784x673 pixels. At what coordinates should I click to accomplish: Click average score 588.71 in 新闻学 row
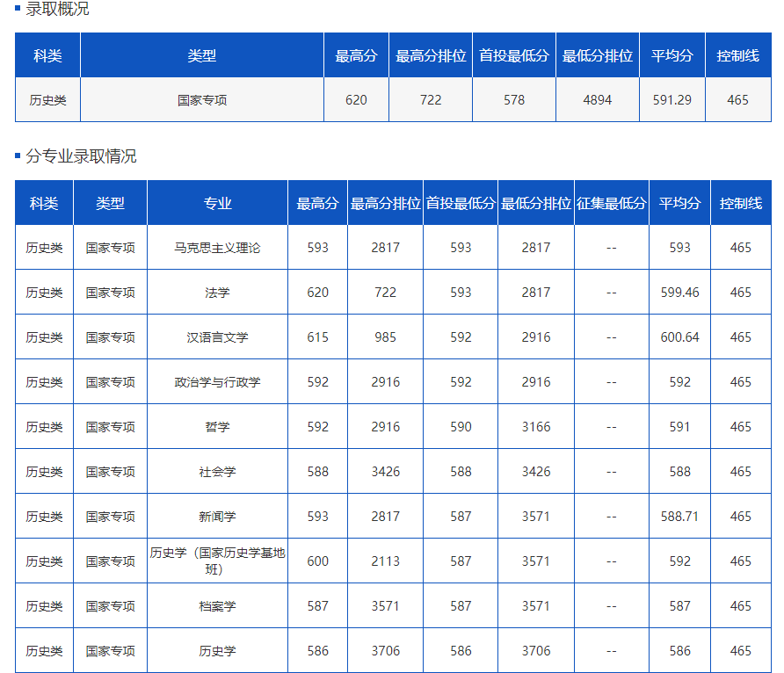[679, 517]
